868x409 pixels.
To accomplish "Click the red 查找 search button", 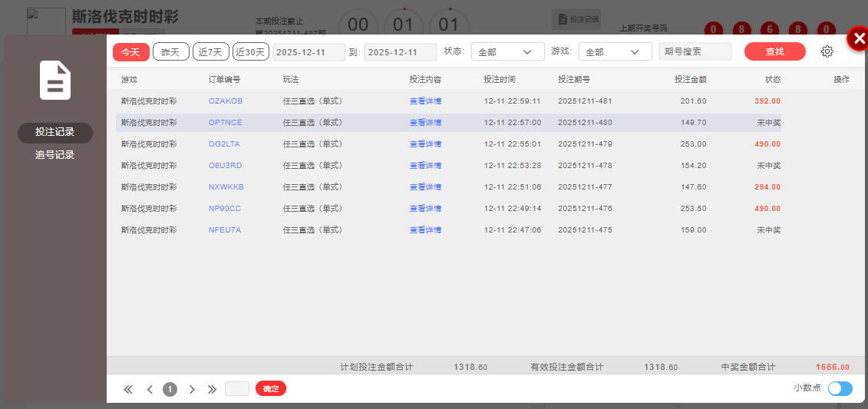I will point(774,51).
